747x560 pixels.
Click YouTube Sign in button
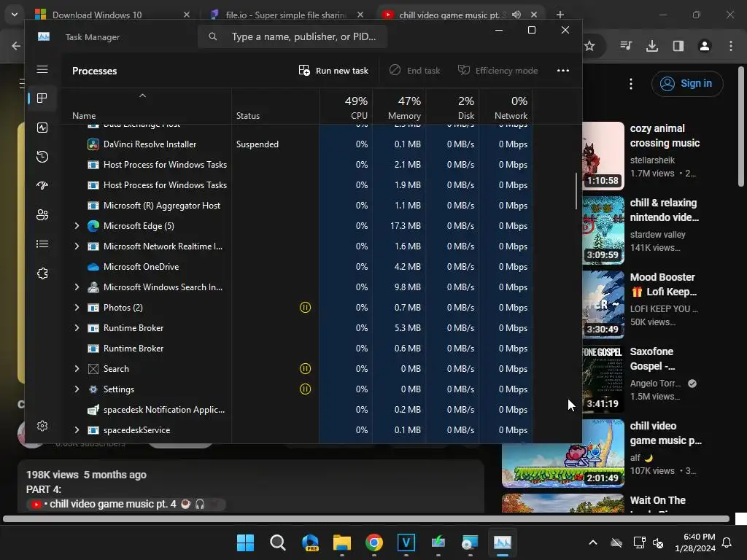point(687,83)
